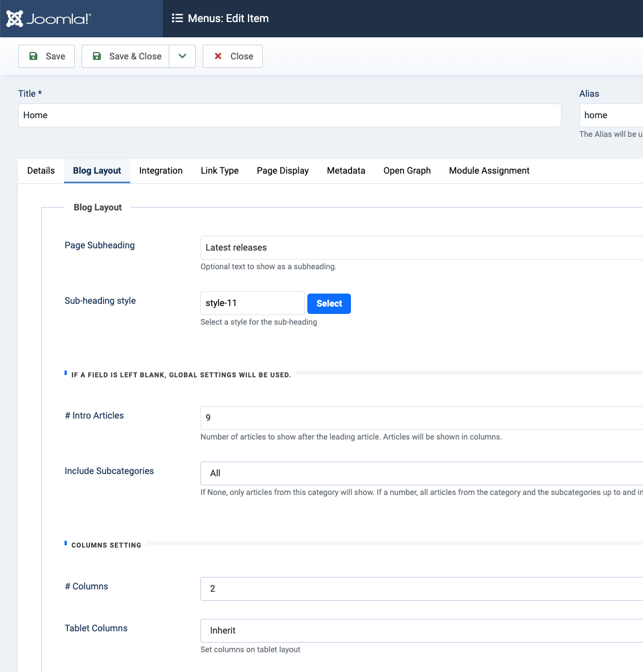Open the Details tab

41,171
